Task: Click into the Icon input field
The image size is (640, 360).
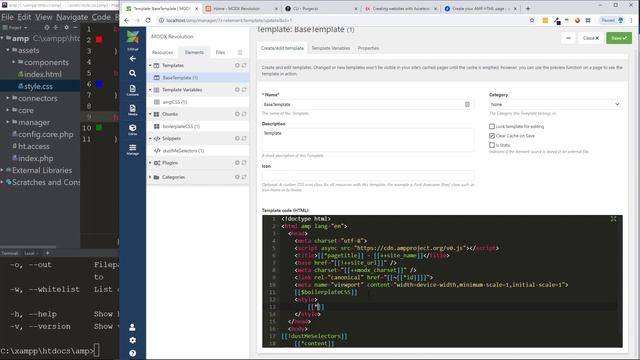Action: [x=368, y=176]
